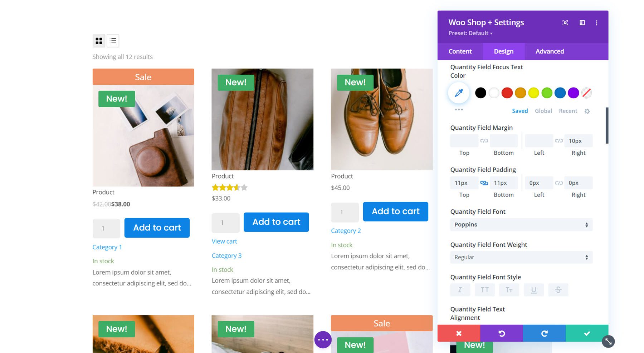
Task: Open the eyedropper color picker tool
Action: pyautogui.click(x=458, y=93)
